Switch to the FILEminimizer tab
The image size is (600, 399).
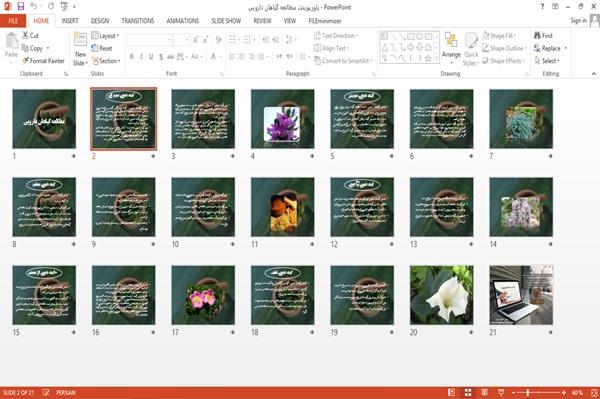tap(325, 21)
